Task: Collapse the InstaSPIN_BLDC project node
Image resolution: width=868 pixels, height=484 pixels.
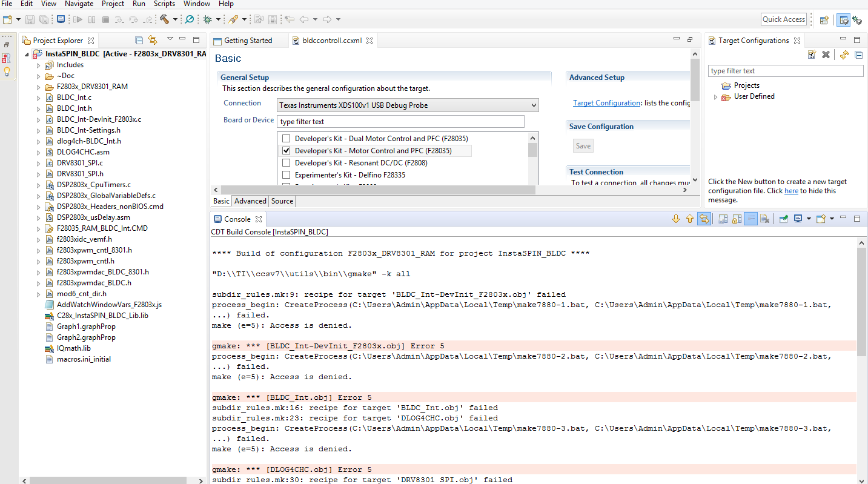Action: pyautogui.click(x=27, y=54)
